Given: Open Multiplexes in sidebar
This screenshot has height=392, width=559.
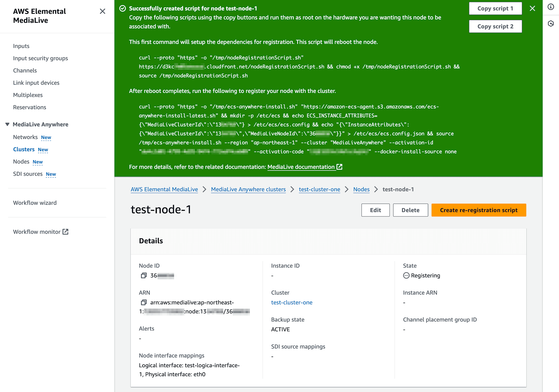Looking at the screenshot, I should pyautogui.click(x=28, y=95).
